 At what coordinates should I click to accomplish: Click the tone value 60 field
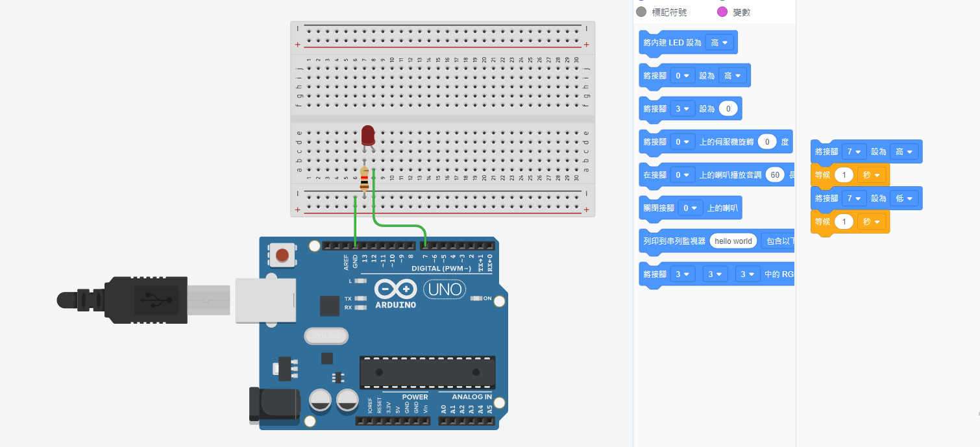click(x=774, y=175)
